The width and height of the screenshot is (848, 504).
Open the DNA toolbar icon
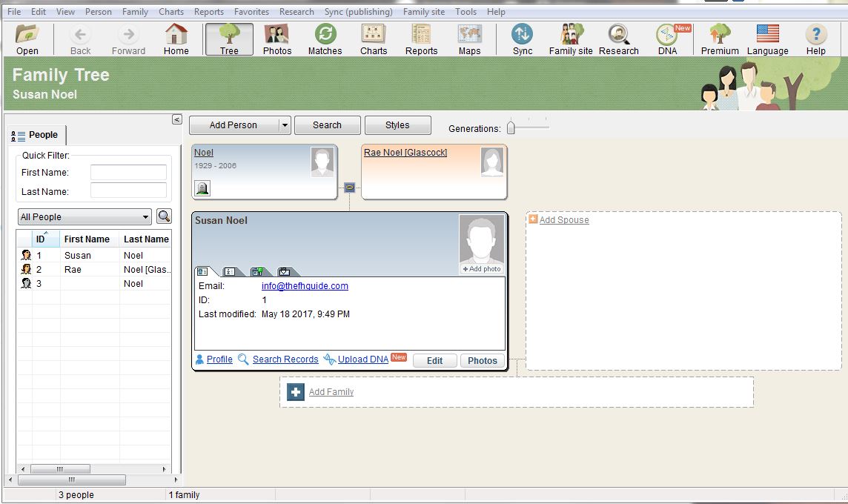667,39
